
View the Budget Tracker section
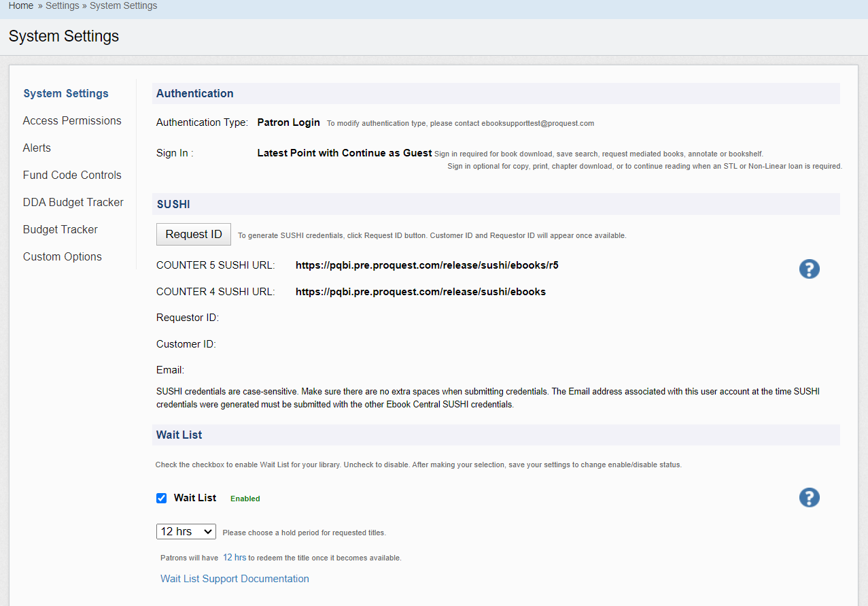pos(59,229)
